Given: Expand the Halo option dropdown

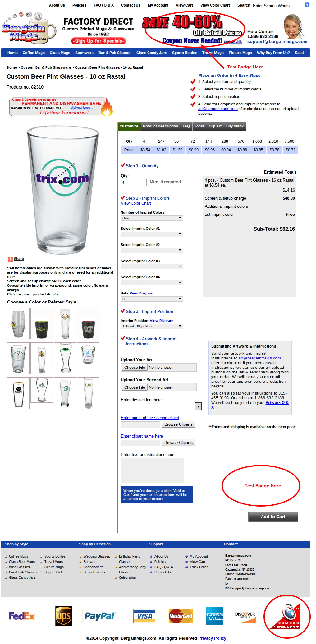Looking at the screenshot, I should coord(152,299).
